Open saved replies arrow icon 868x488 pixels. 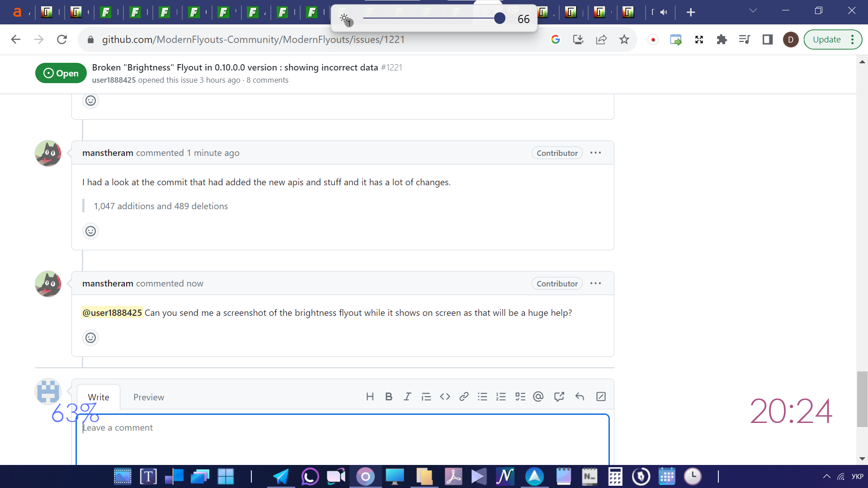click(580, 397)
